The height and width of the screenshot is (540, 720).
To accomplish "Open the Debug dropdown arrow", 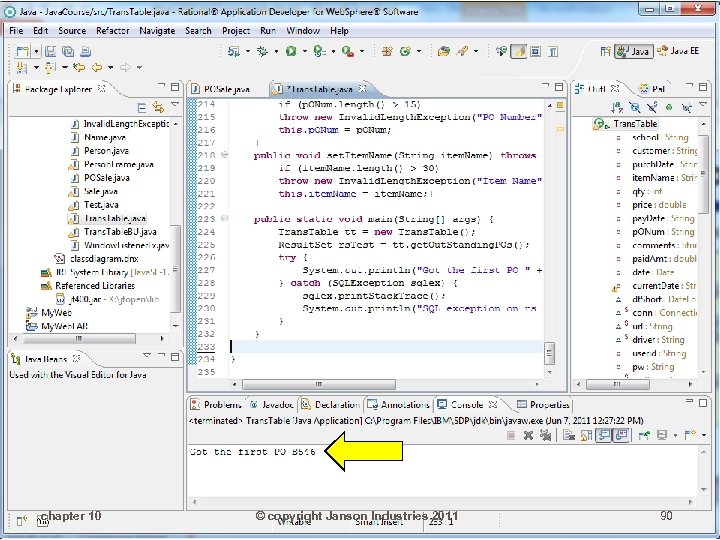I will click(x=276, y=51).
